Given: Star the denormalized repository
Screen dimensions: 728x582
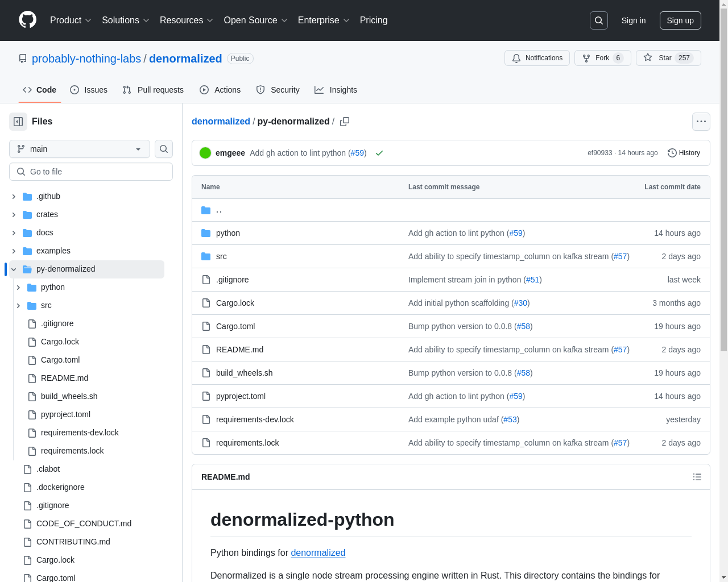Looking at the screenshot, I should 668,58.
